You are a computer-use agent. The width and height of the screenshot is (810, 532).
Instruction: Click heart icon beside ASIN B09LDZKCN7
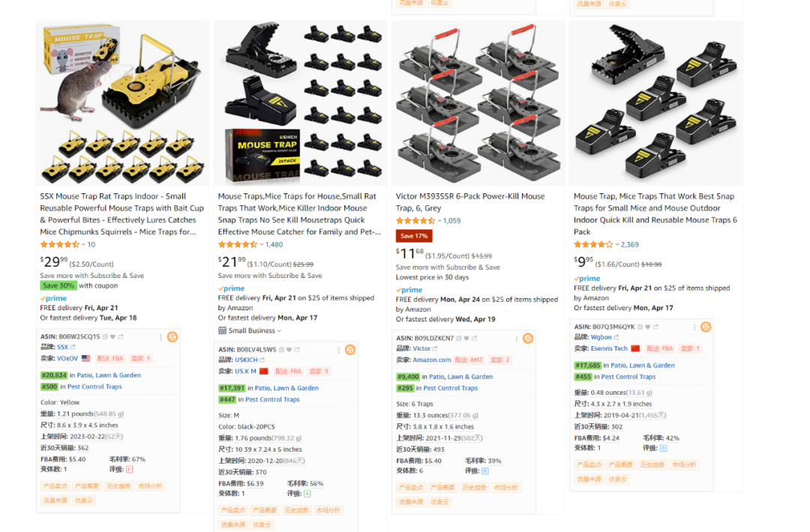tap(466, 339)
